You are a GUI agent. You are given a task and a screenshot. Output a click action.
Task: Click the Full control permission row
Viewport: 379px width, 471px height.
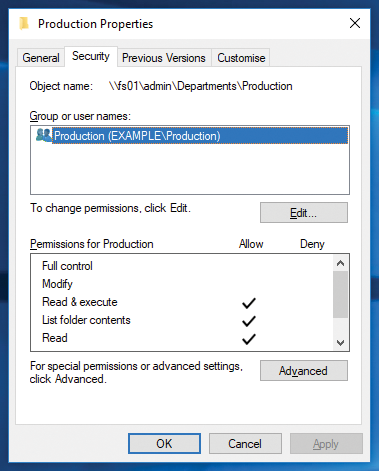pyautogui.click(x=182, y=266)
